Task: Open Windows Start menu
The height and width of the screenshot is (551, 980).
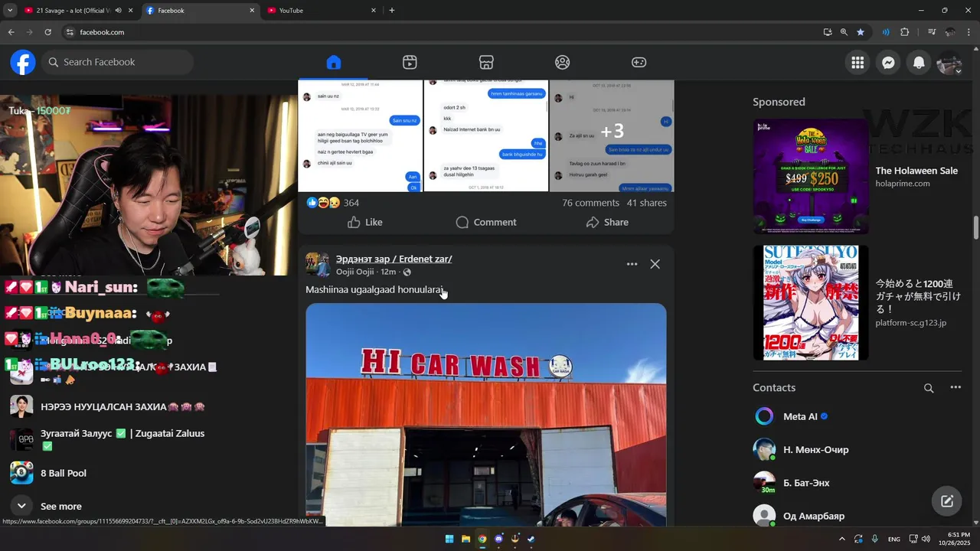Action: point(449,539)
